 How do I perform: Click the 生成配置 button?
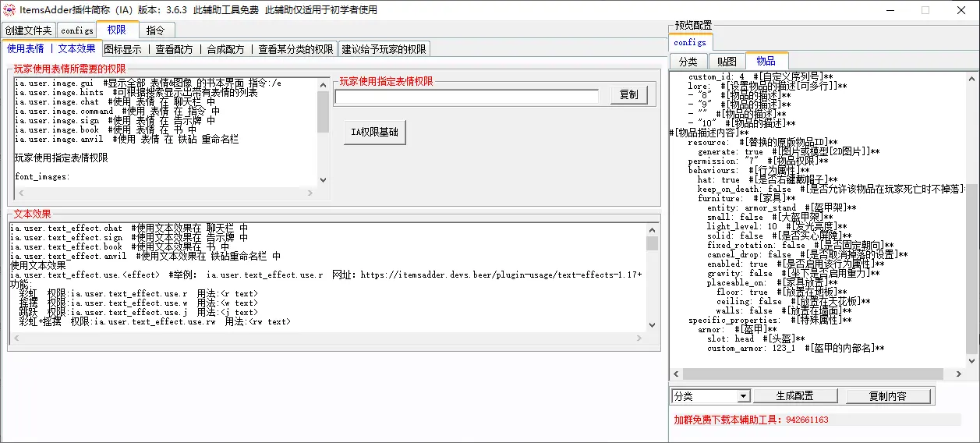tap(795, 396)
